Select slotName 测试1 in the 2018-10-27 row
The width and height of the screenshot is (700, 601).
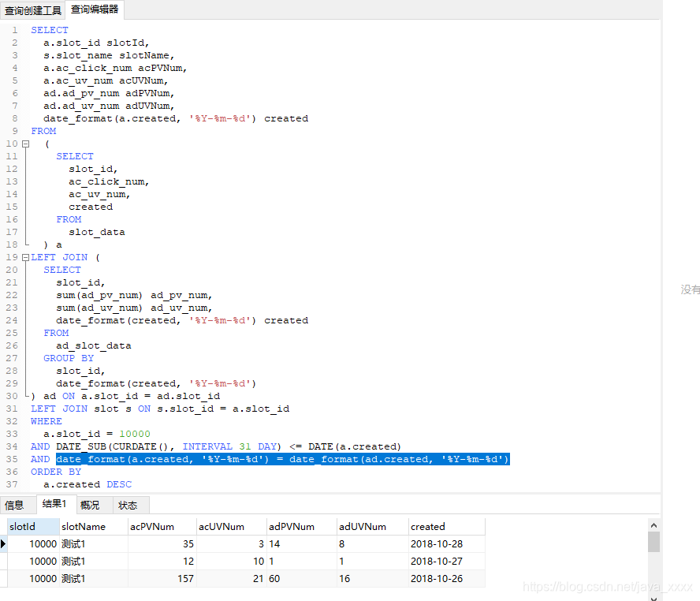[x=94, y=562]
